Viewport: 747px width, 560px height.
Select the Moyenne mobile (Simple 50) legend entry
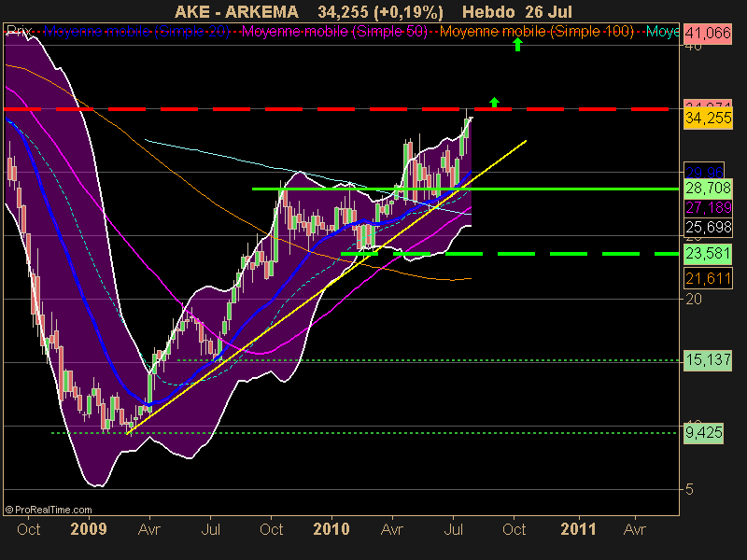[x=334, y=32]
